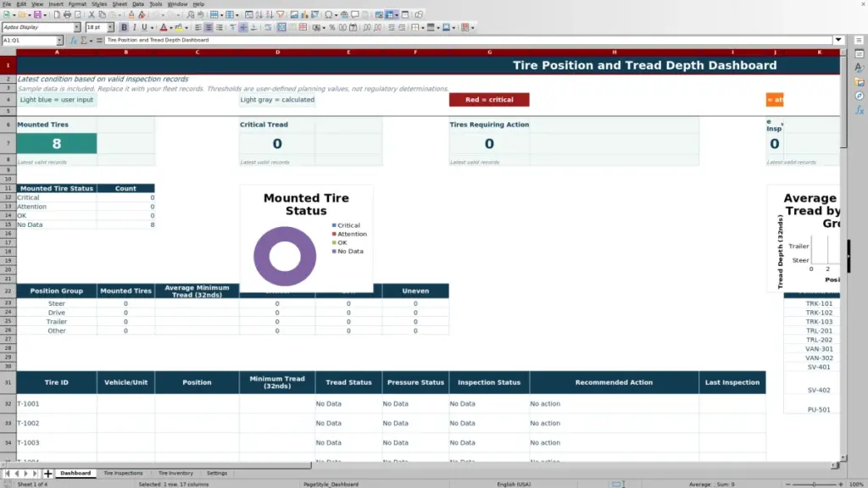Open the Font Size dropdown
The image size is (868, 488).
[x=110, y=27]
